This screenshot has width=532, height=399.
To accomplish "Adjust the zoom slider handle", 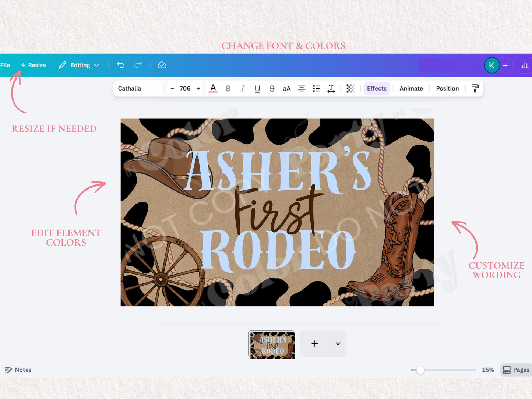I will tap(420, 370).
